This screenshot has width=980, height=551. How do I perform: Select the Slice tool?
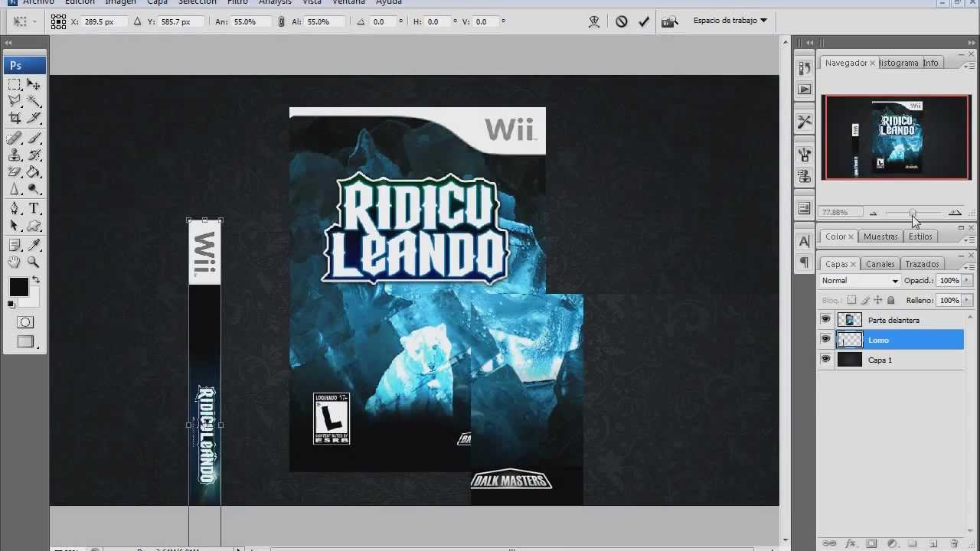pos(34,118)
